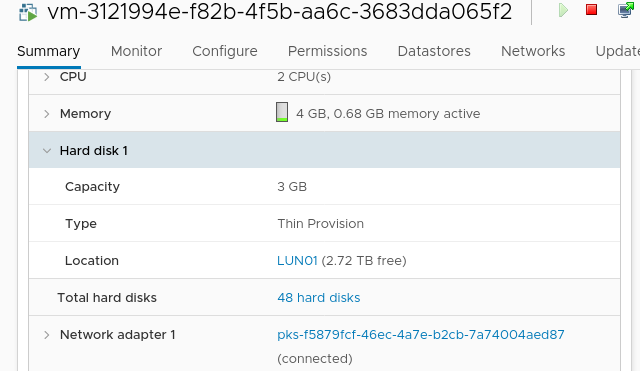Screen dimensions: 640x371
Task: Expand the Network adapter 1 row
Action: [x=47, y=335]
